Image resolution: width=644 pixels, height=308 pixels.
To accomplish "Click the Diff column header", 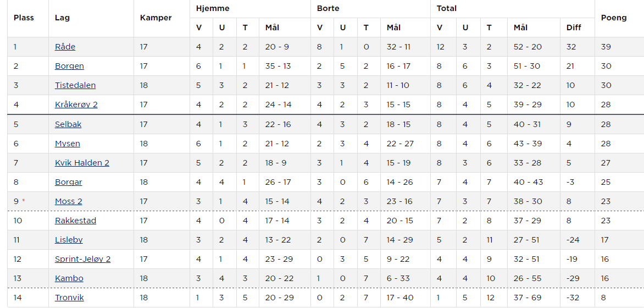I will [574, 28].
